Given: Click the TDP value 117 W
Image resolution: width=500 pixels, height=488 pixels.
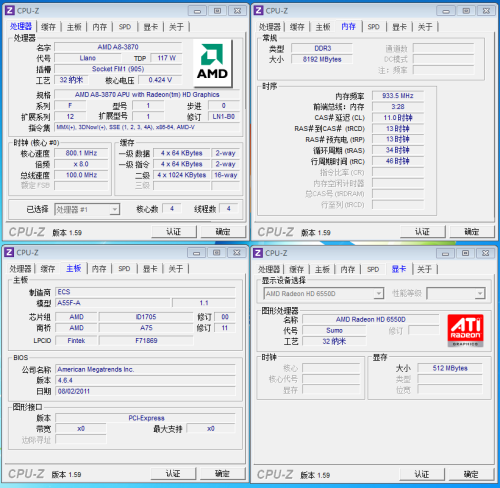Looking at the screenshot, I should coord(166,58).
